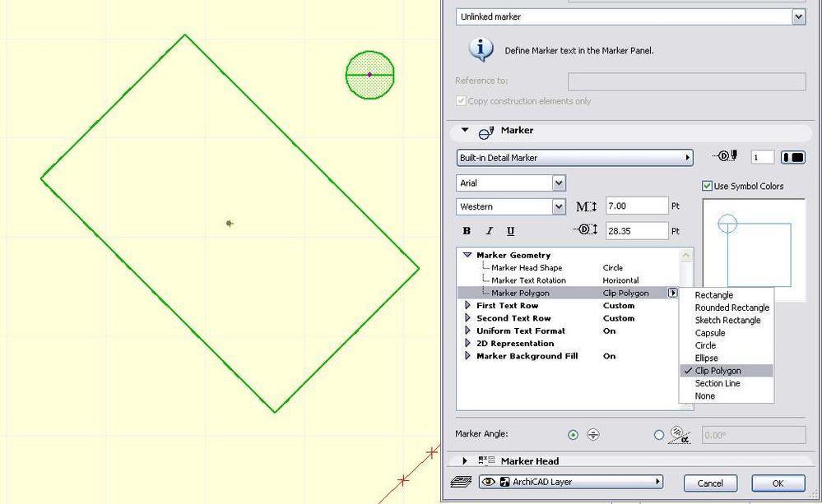Toggle Copy construction elements only checkbox
This screenshot has height=504, width=822.
click(461, 101)
